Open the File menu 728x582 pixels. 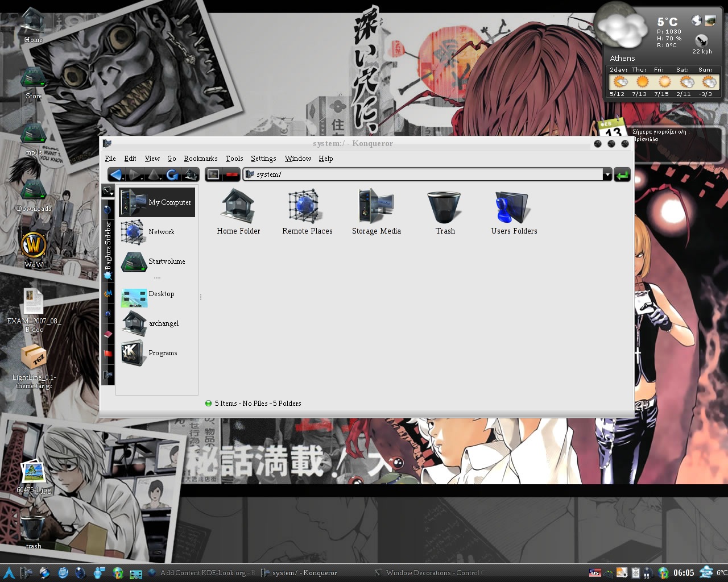110,159
